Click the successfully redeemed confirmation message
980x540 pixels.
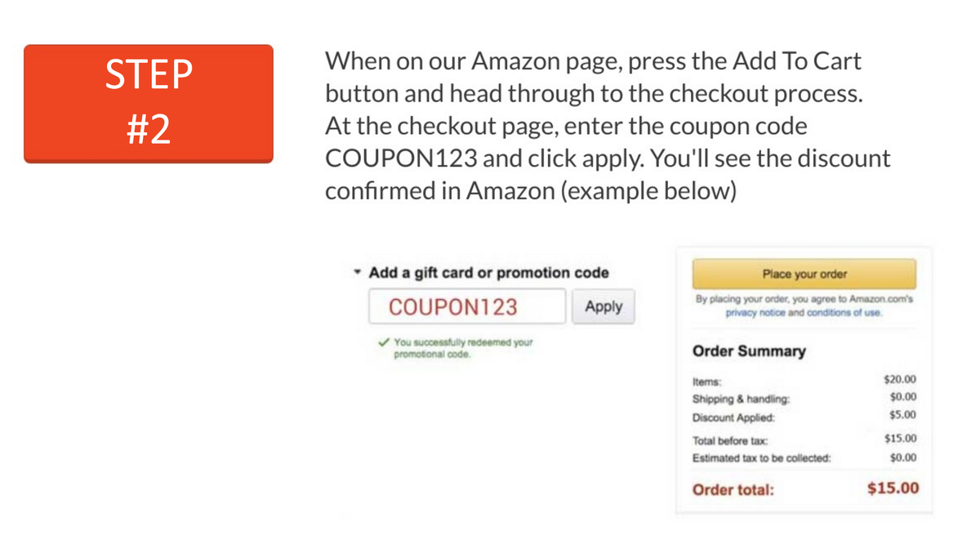[x=463, y=348]
